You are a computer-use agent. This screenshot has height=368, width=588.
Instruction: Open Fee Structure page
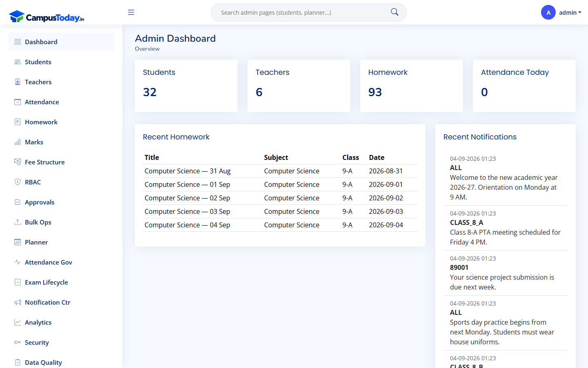pyautogui.click(x=61, y=162)
